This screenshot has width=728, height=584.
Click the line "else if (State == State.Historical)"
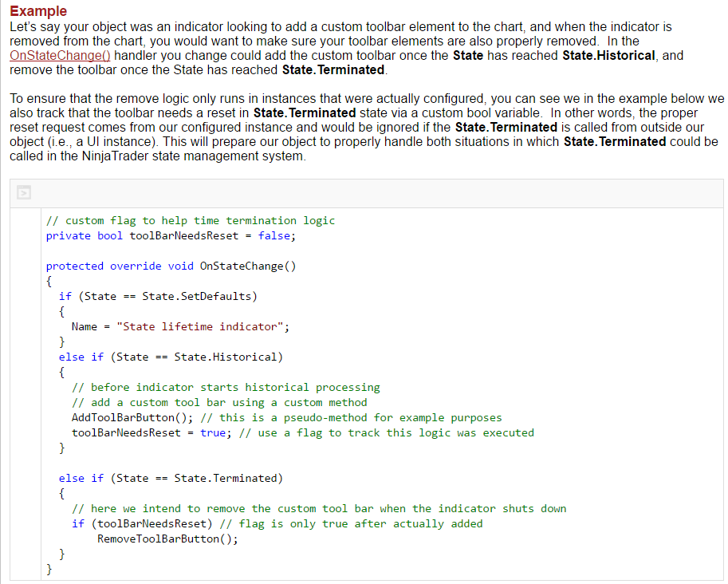click(x=171, y=357)
